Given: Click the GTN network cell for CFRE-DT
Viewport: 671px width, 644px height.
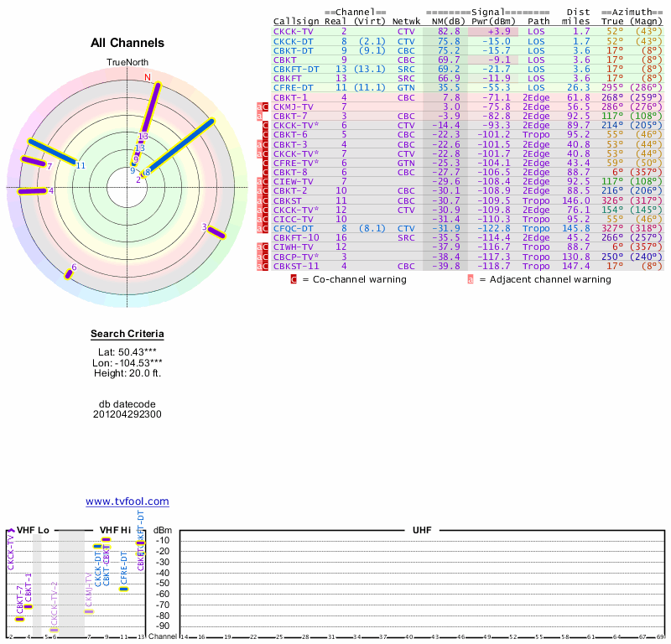Looking at the screenshot, I should (406, 88).
